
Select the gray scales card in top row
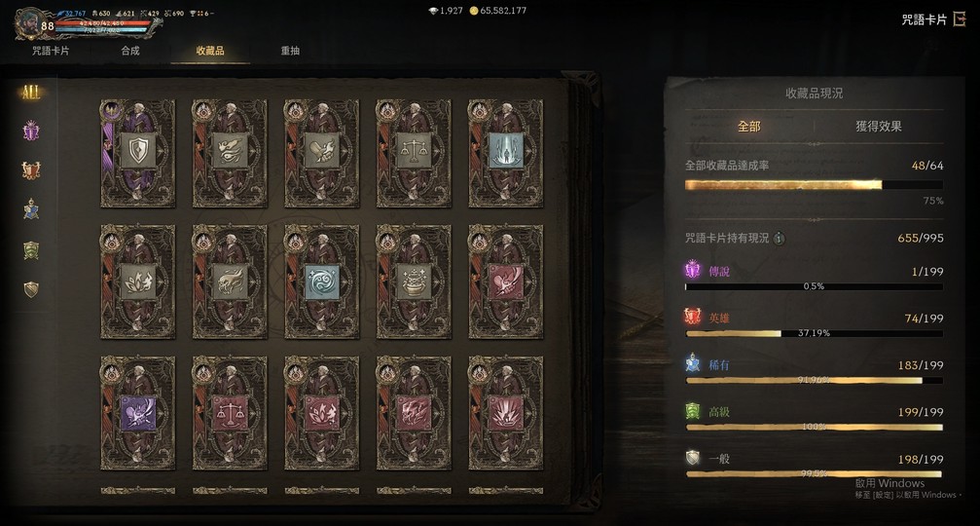pyautogui.click(x=414, y=153)
